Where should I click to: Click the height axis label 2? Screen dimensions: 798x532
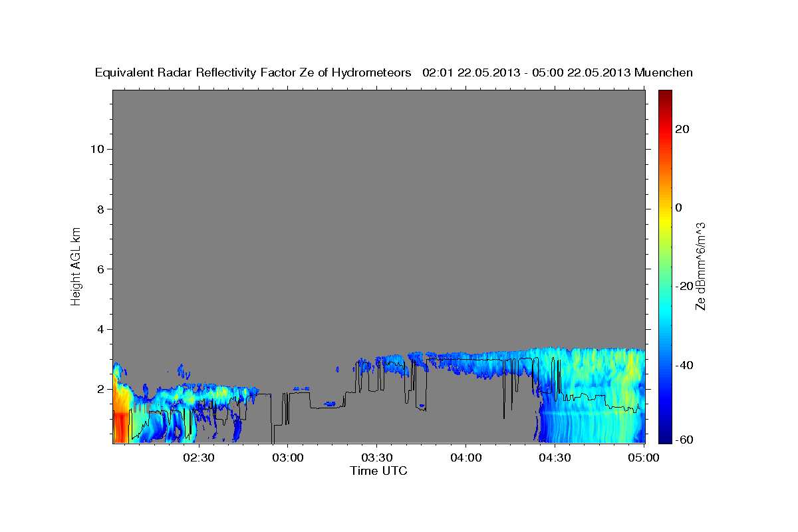coord(100,390)
